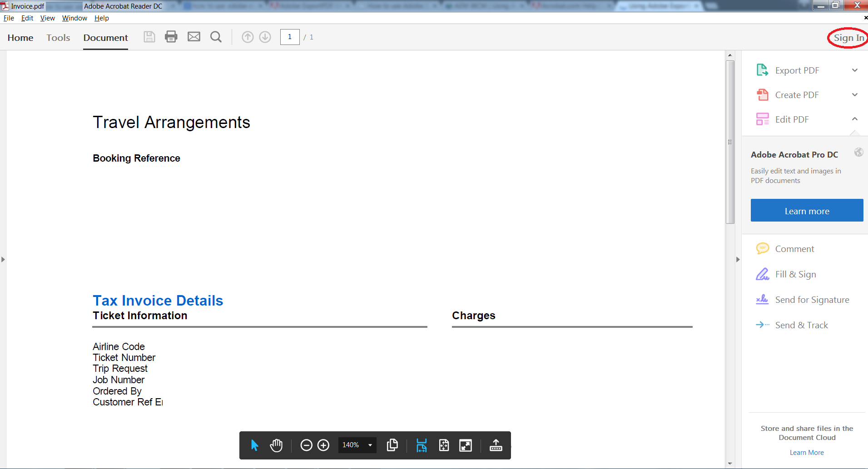This screenshot has width=868, height=469.
Task: Click the 140% zoom value field
Action: click(351, 445)
